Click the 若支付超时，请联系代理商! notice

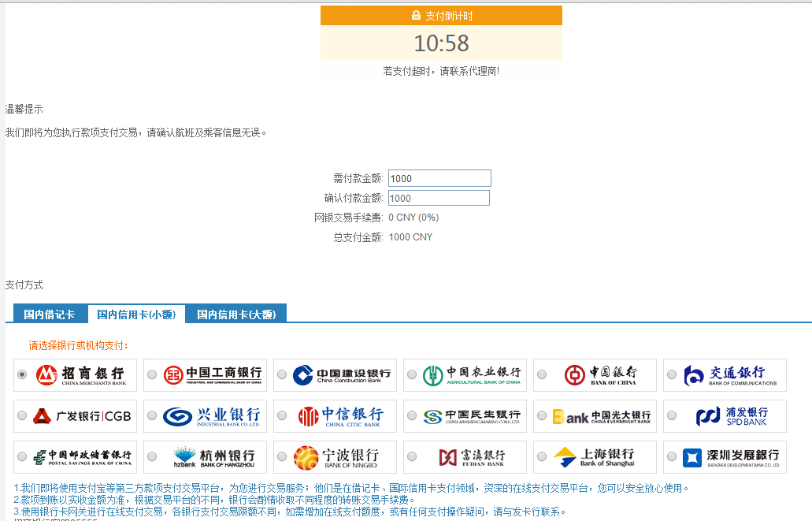point(441,71)
